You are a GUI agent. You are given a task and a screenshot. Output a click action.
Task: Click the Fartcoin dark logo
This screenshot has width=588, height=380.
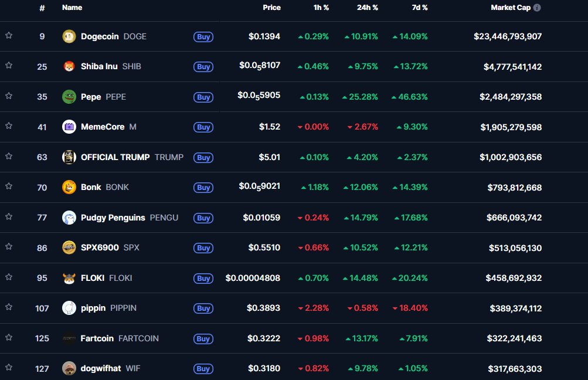click(69, 338)
